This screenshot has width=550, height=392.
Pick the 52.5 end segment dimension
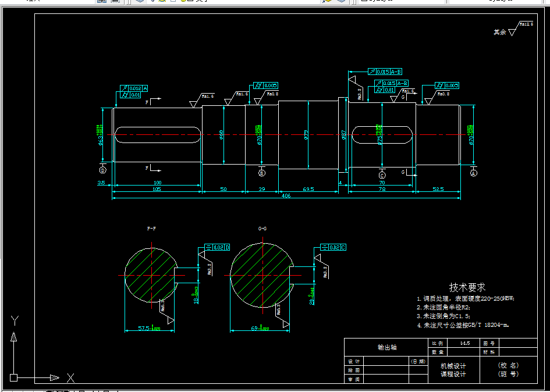(x=438, y=190)
